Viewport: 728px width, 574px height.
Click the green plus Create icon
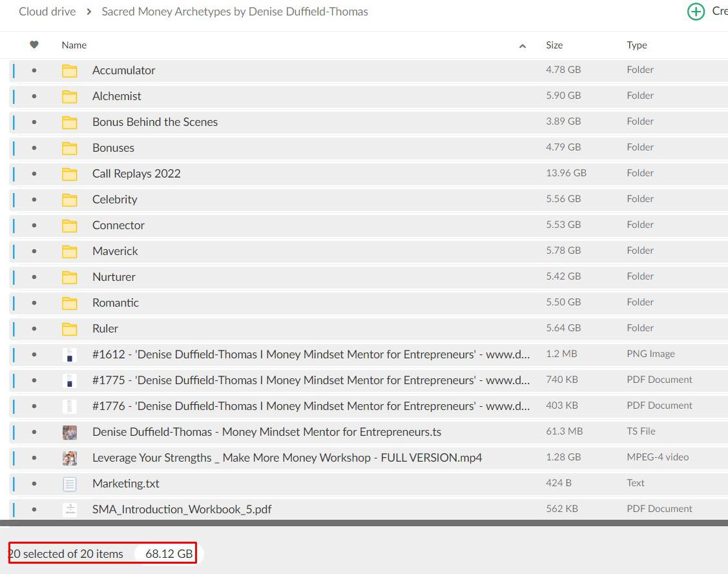(x=696, y=12)
